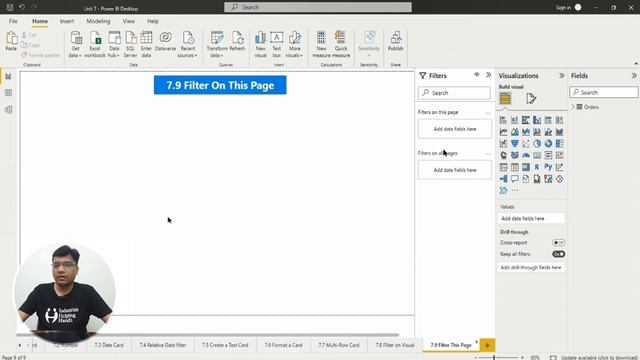Collapse the Visualizations pane
640x360 pixels.
562,76
